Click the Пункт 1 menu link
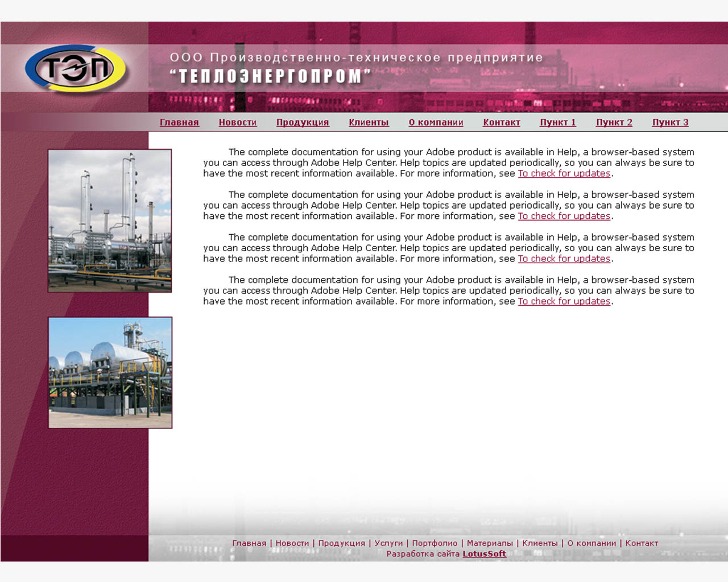 pos(558,122)
